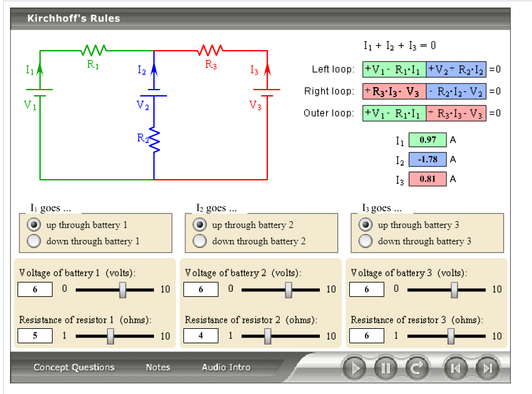Image resolution: width=532 pixels, height=394 pixels.
Task: Open the Notes section
Action: tap(158, 368)
